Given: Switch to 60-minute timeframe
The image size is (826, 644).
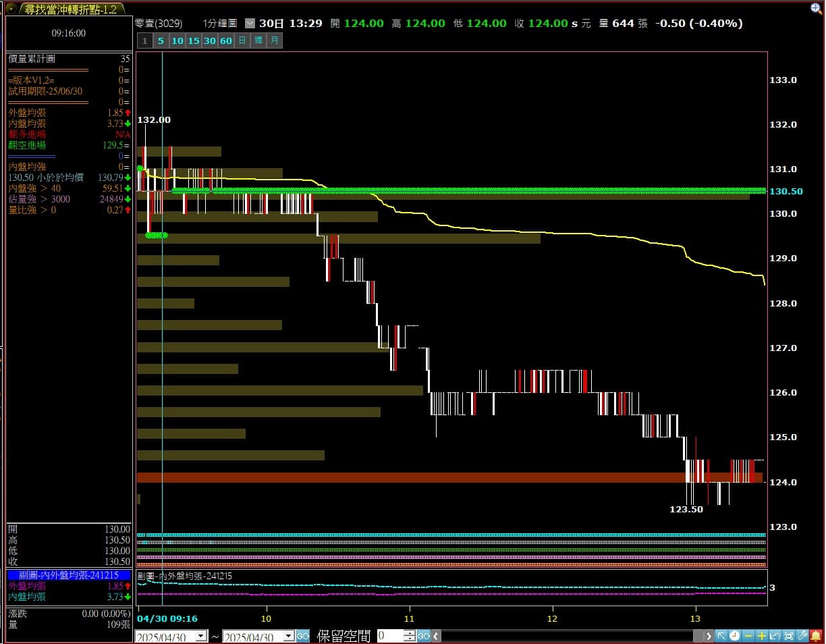Looking at the screenshot, I should click(x=226, y=41).
